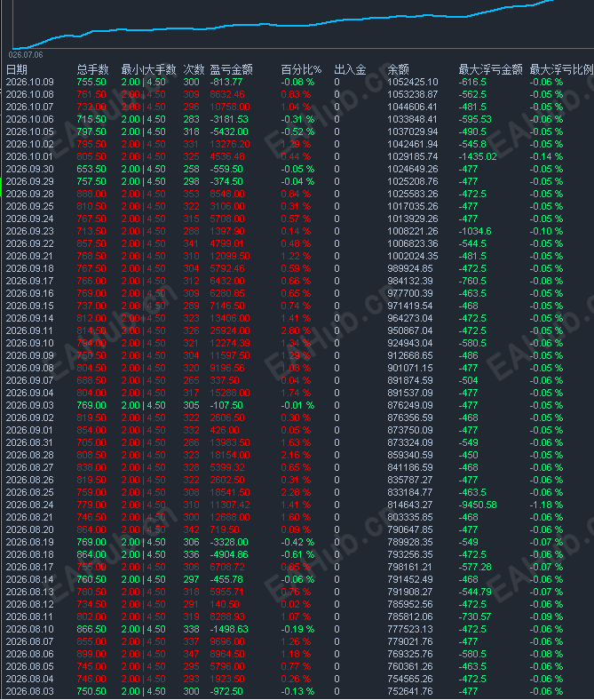Click profit 11597.50 on 2026.09.09

tap(230, 356)
